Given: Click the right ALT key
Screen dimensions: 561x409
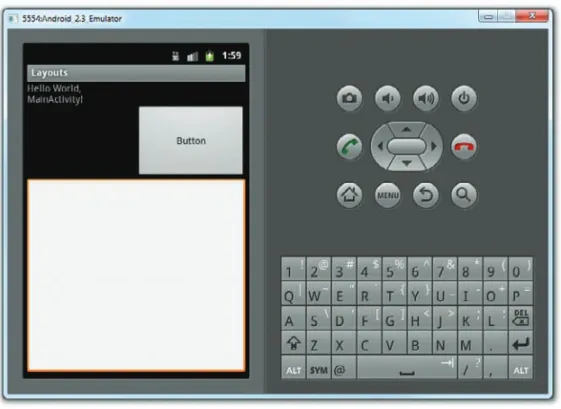Looking at the screenshot, I should pos(521,367).
